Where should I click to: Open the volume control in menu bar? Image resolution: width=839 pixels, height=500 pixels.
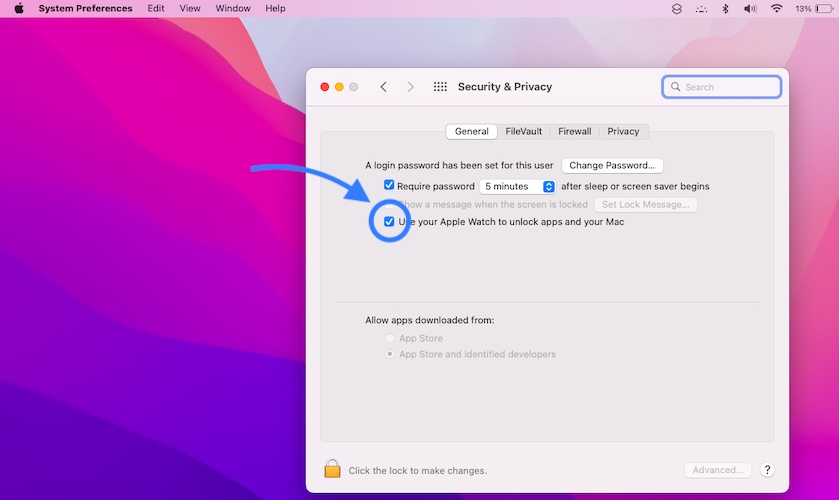[750, 9]
